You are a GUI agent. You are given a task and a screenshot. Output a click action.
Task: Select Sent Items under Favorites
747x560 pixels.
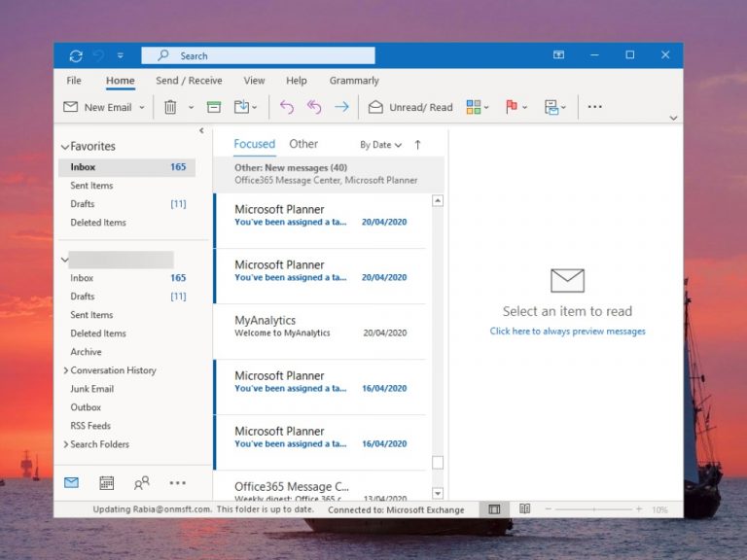click(x=91, y=186)
